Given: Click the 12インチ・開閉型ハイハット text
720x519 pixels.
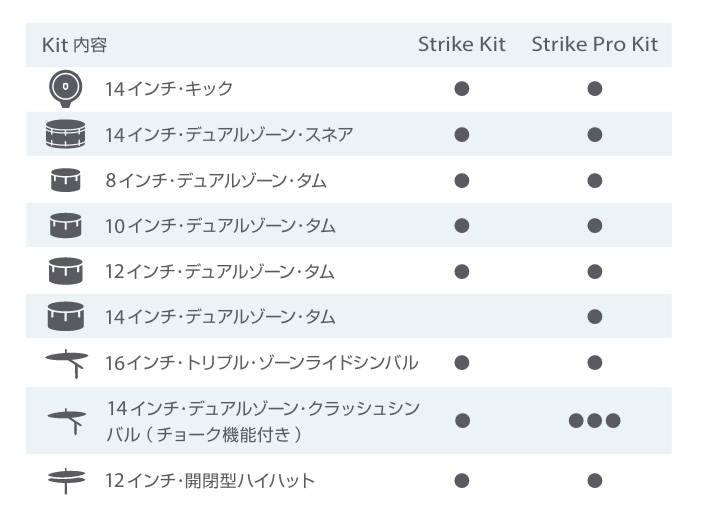Looking at the screenshot, I should tap(210, 481).
